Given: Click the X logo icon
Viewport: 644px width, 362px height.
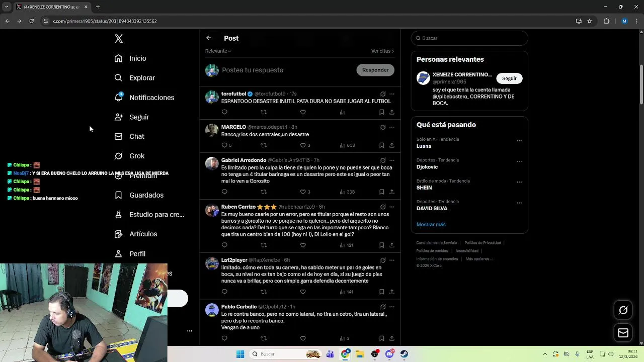Looking at the screenshot, I should pyautogui.click(x=118, y=39).
